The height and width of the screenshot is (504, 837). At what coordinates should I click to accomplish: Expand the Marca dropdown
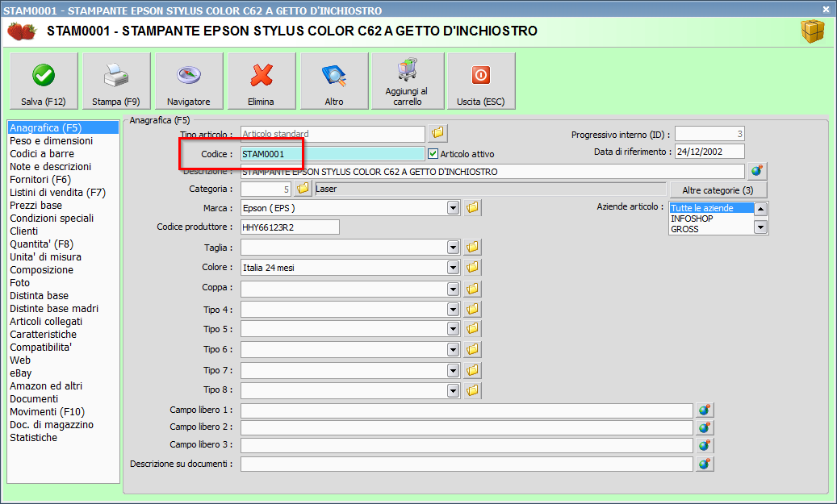click(454, 208)
